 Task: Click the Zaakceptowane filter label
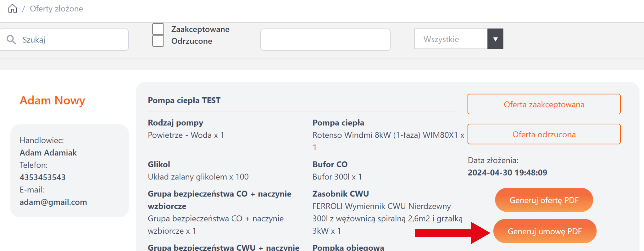click(x=200, y=29)
